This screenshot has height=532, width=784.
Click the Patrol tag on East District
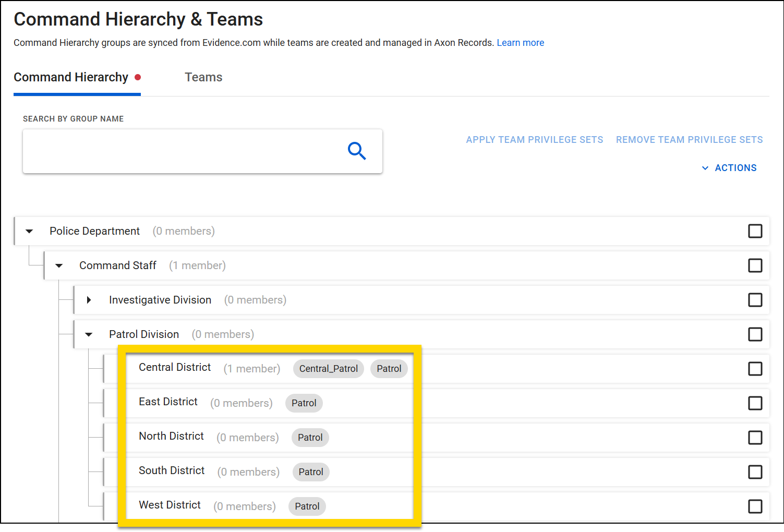(304, 403)
